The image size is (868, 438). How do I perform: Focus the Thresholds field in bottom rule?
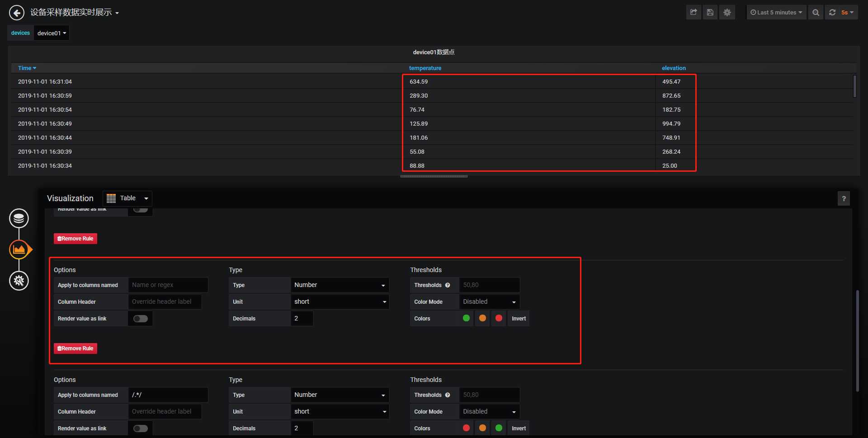(490, 395)
